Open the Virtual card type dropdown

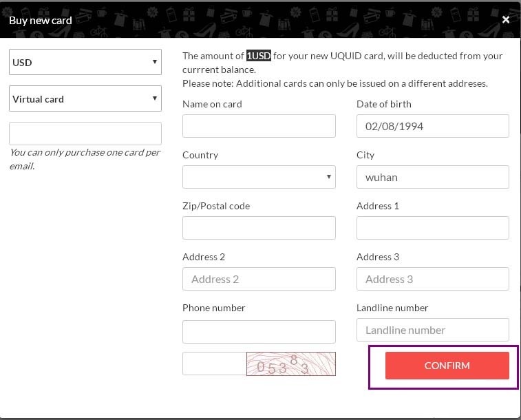point(85,98)
